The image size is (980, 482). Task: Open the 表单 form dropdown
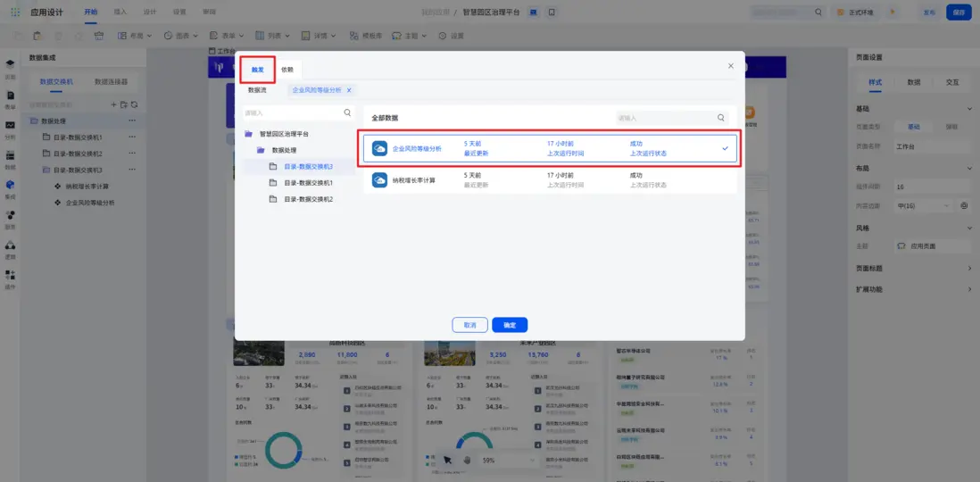[227, 36]
